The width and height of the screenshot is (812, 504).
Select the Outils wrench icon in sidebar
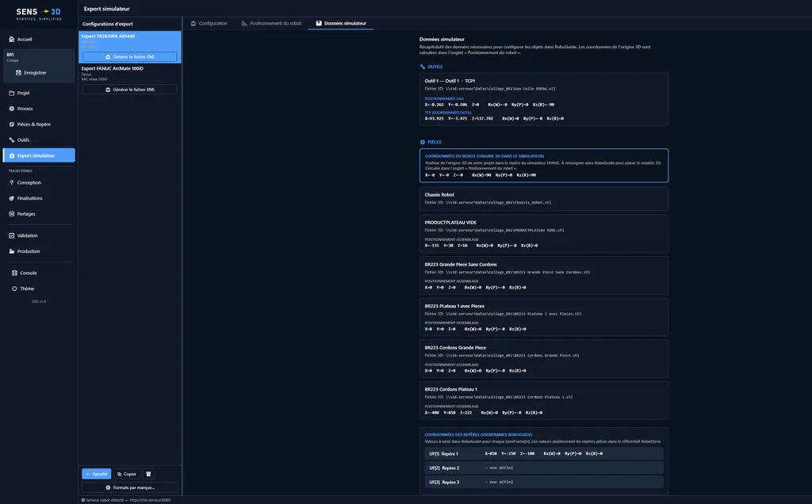12,139
